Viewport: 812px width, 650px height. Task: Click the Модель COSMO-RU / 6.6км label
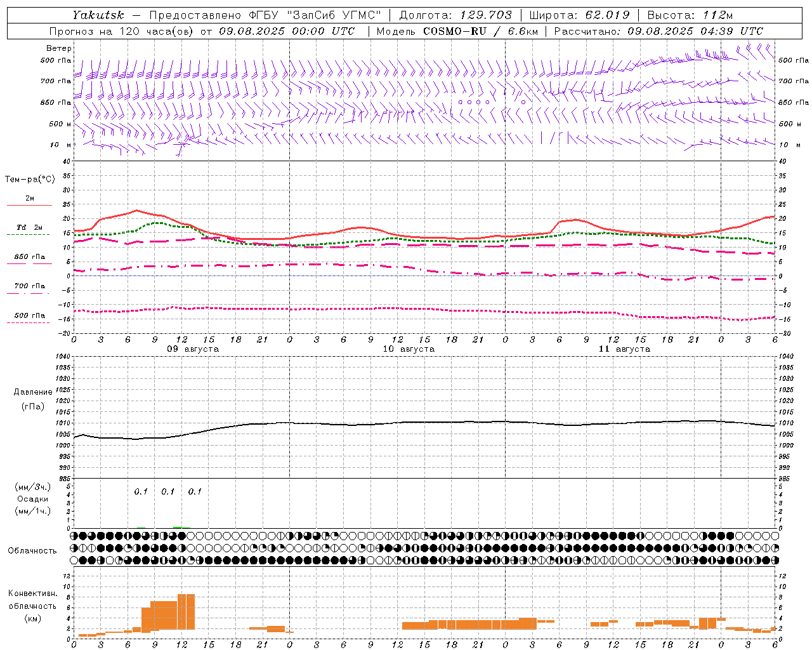click(457, 31)
